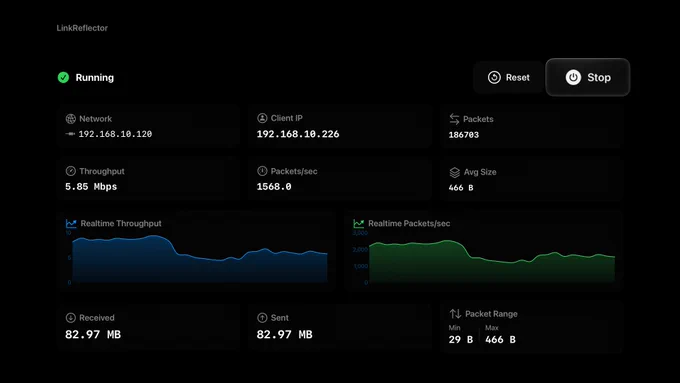Screen dimensions: 680x383
Task: Click the throughput value 5.85 Mbps
Action: point(91,187)
